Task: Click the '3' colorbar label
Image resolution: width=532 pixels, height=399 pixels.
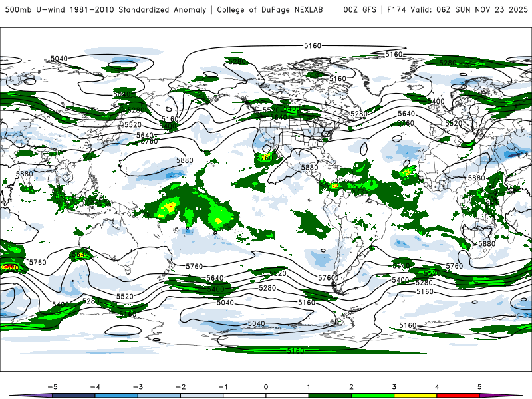Action: pyautogui.click(x=394, y=387)
